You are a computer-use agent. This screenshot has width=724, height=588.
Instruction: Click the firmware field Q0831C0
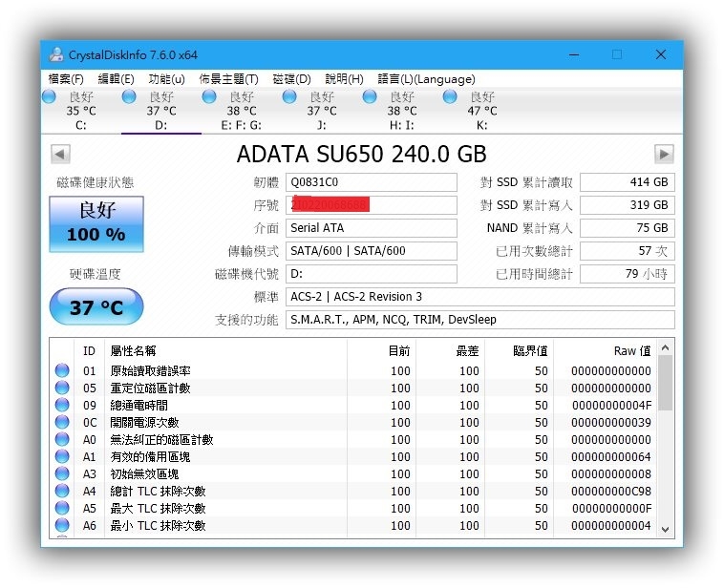pos(372,182)
